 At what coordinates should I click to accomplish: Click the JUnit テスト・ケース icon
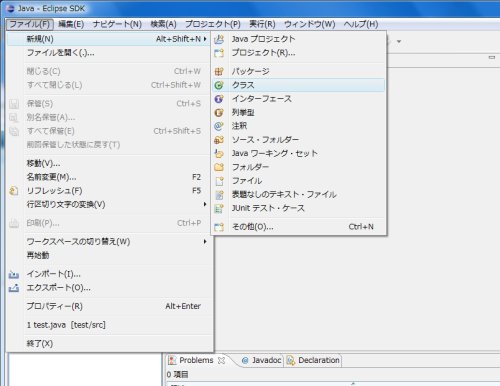click(x=219, y=208)
